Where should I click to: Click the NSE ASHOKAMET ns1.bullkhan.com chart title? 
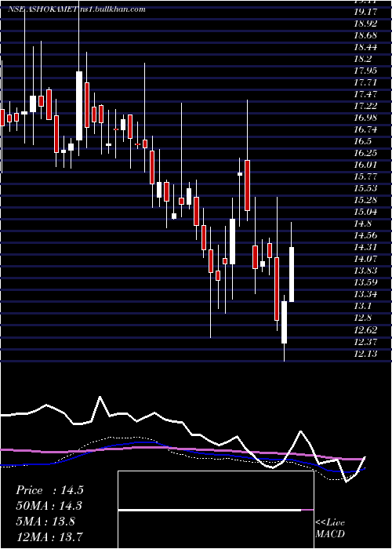tap(77, 9)
